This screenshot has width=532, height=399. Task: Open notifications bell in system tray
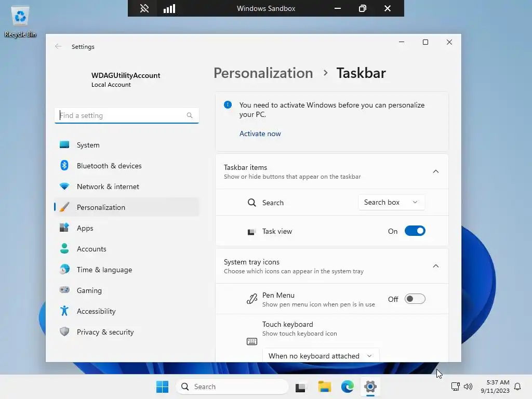pyautogui.click(x=517, y=387)
